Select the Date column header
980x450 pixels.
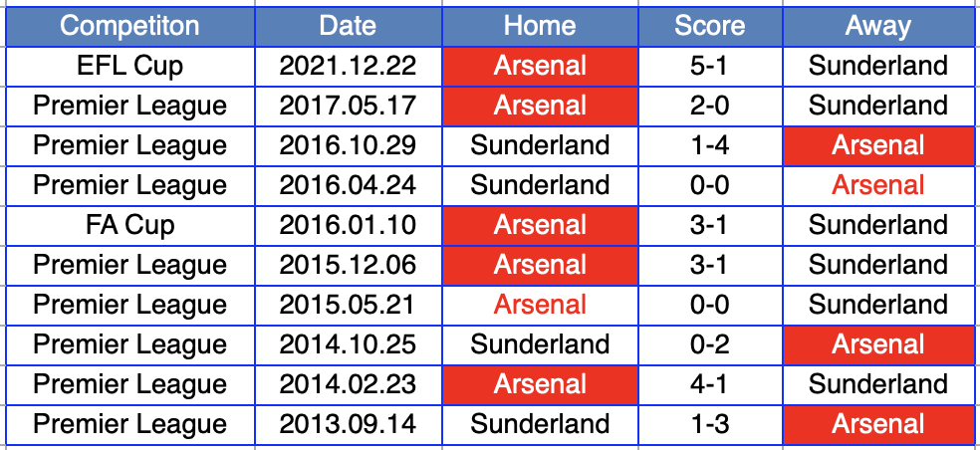coord(348,26)
